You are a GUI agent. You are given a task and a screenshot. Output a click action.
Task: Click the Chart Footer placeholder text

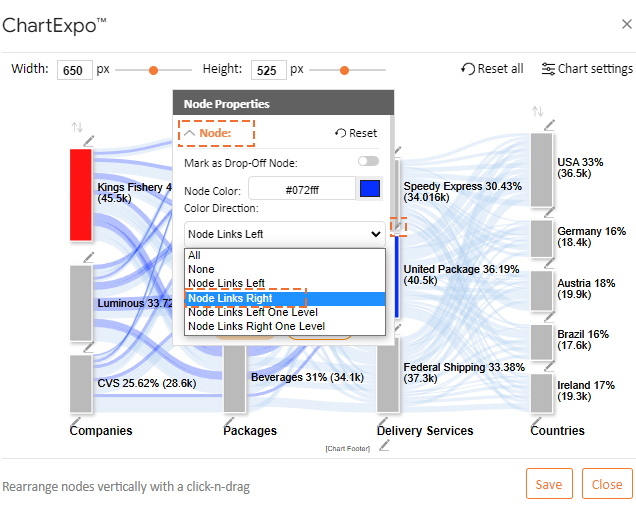point(348,449)
